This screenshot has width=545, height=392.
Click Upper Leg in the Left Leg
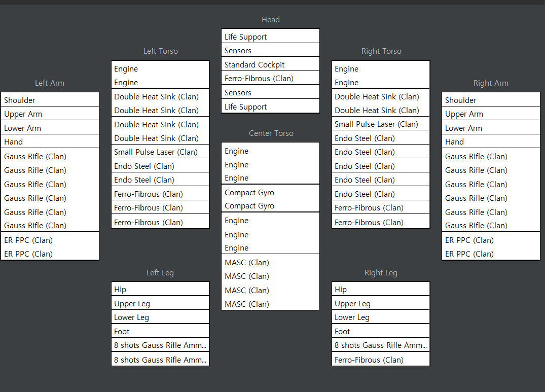click(160, 303)
